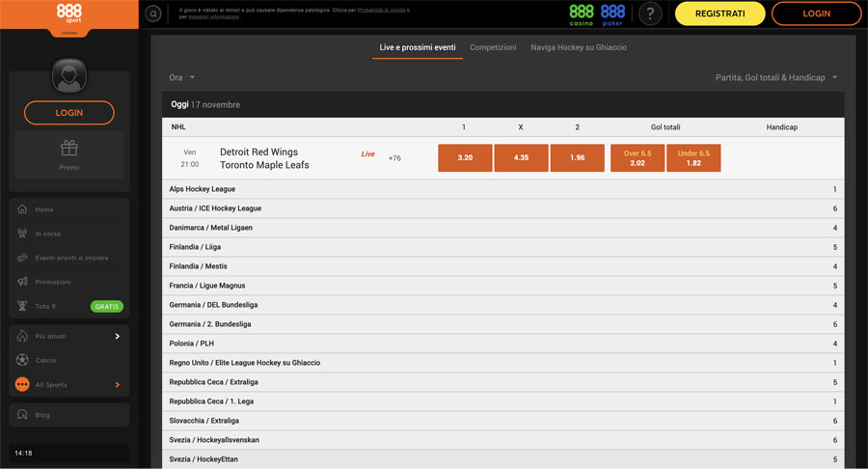This screenshot has width=868, height=469.
Task: Expand Regno Unito / Elite League row
Action: 502,363
